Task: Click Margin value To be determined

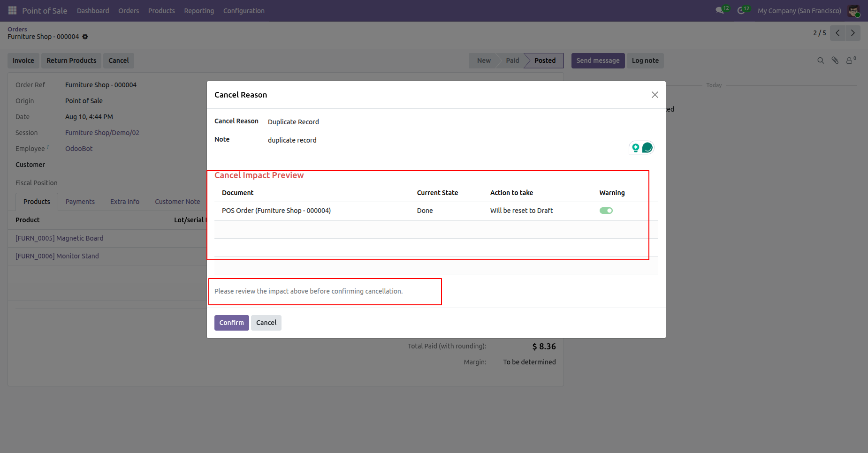Action: pyautogui.click(x=529, y=362)
